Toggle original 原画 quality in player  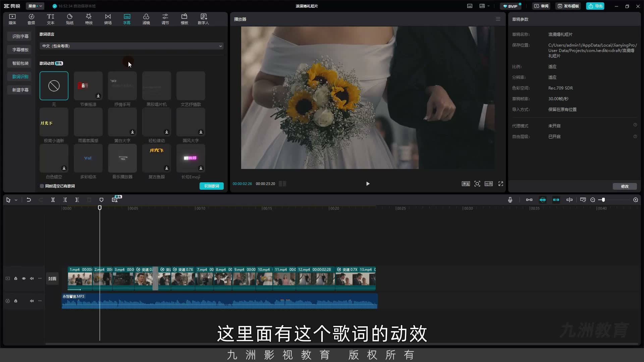click(466, 184)
